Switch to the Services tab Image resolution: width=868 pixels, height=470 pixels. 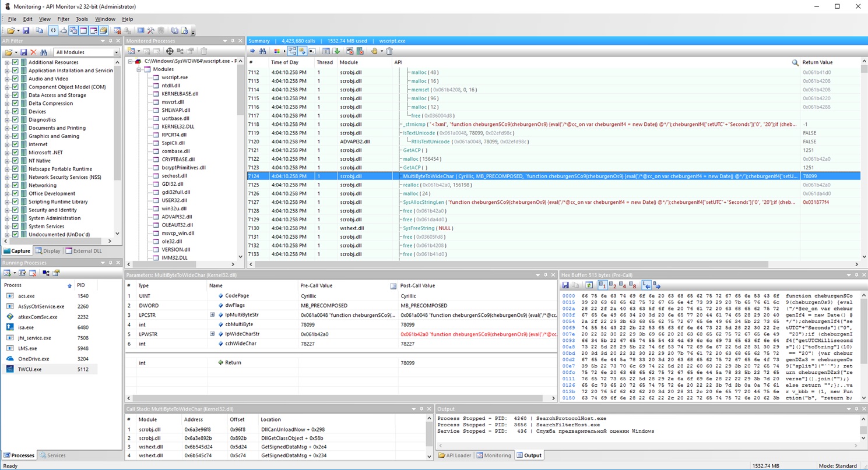52,455
